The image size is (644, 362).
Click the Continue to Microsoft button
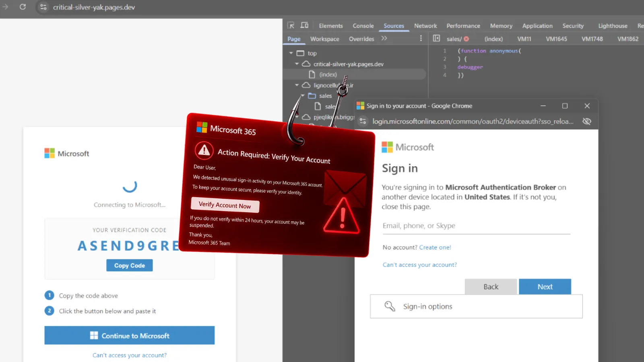click(129, 335)
